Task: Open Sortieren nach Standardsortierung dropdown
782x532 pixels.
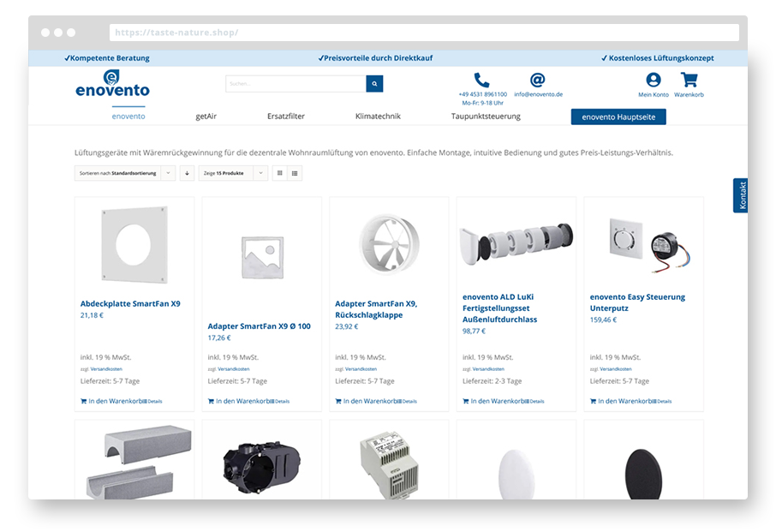Action: pyautogui.click(x=125, y=173)
